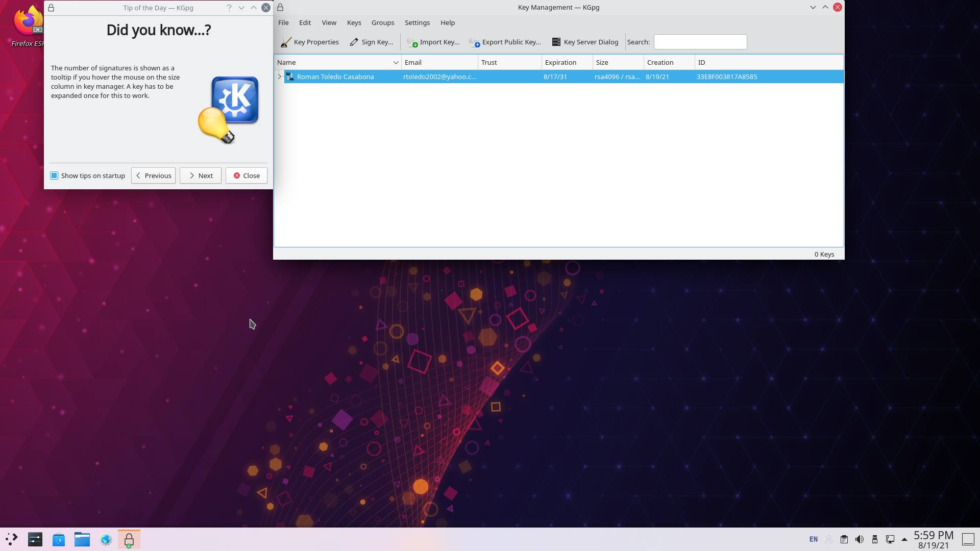
Task: Open Discover software center in taskbar
Action: click(59, 539)
